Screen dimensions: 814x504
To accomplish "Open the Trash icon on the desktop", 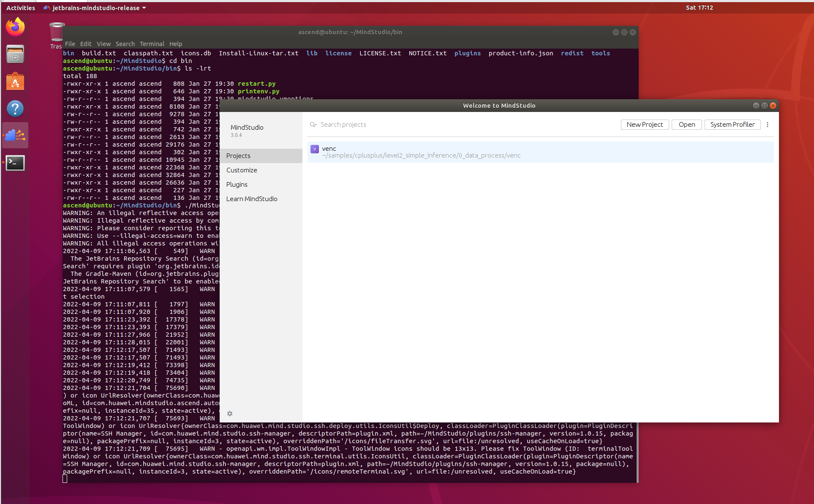I will point(57,33).
